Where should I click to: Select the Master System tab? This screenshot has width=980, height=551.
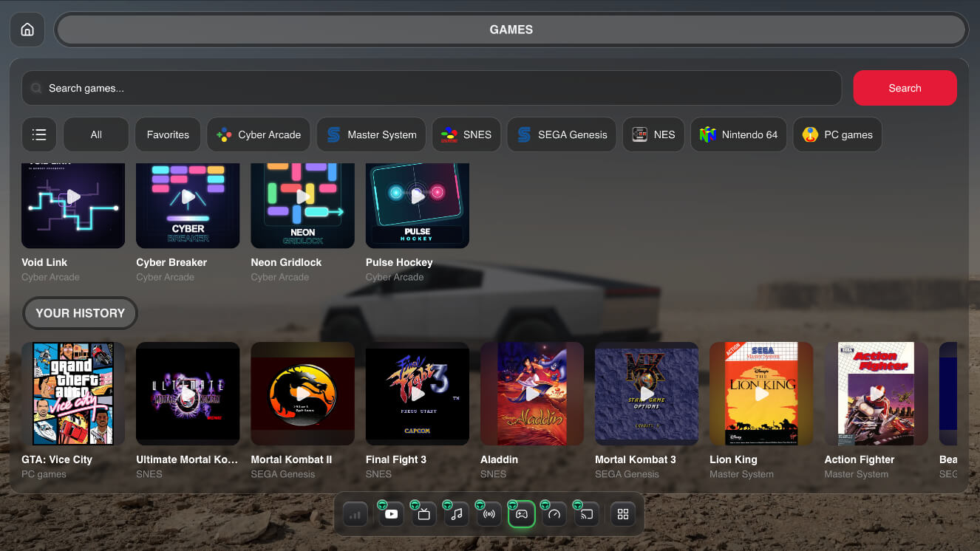pyautogui.click(x=372, y=134)
